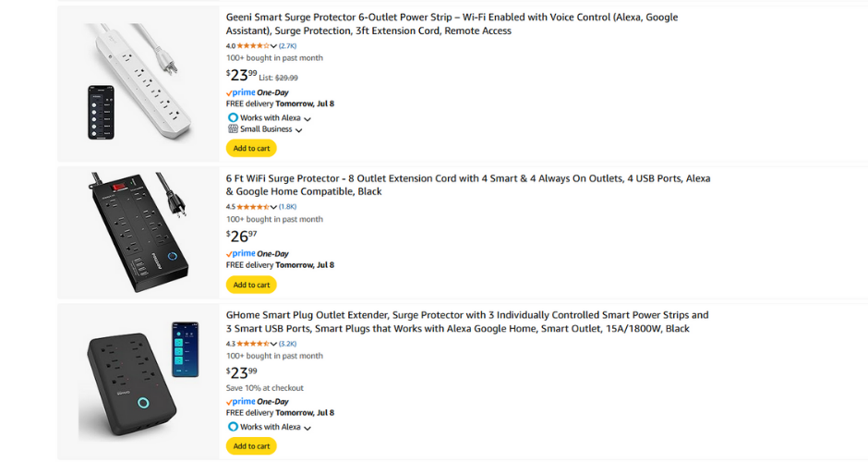Add the GHome outlet extender to cart

(x=251, y=446)
